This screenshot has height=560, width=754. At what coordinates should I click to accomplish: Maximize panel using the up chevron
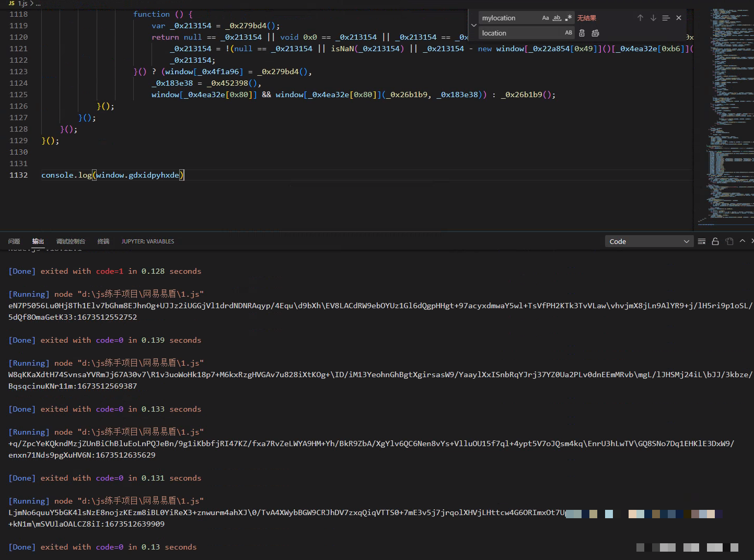click(x=743, y=241)
